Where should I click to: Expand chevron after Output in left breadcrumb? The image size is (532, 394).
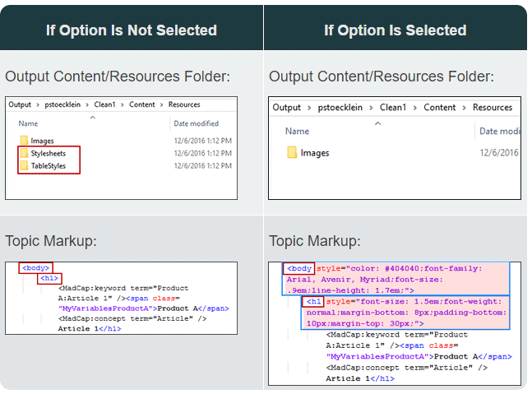(x=38, y=104)
